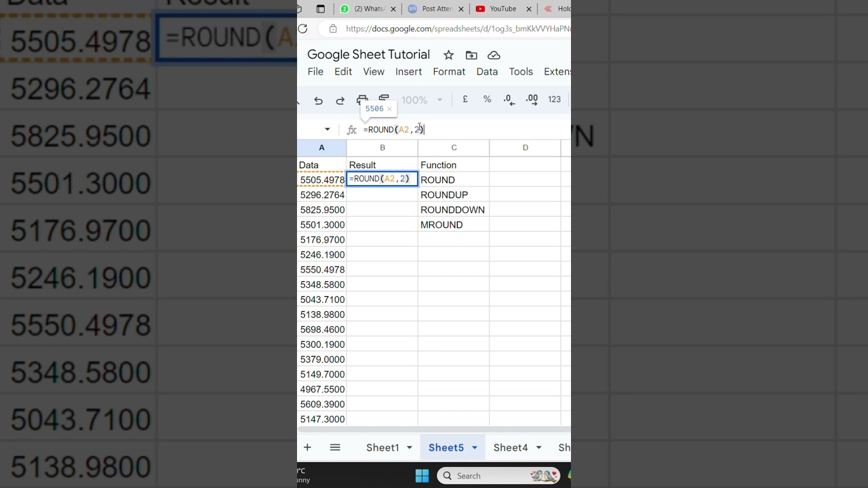868x488 pixels.
Task: Click the cell containing ROUNDDOWN
Action: tap(454, 210)
